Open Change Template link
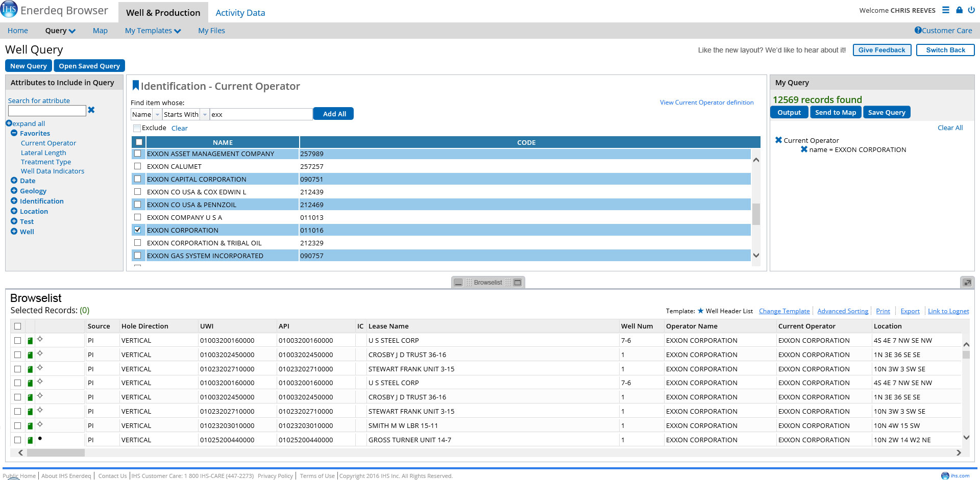980x480 pixels. (x=784, y=311)
